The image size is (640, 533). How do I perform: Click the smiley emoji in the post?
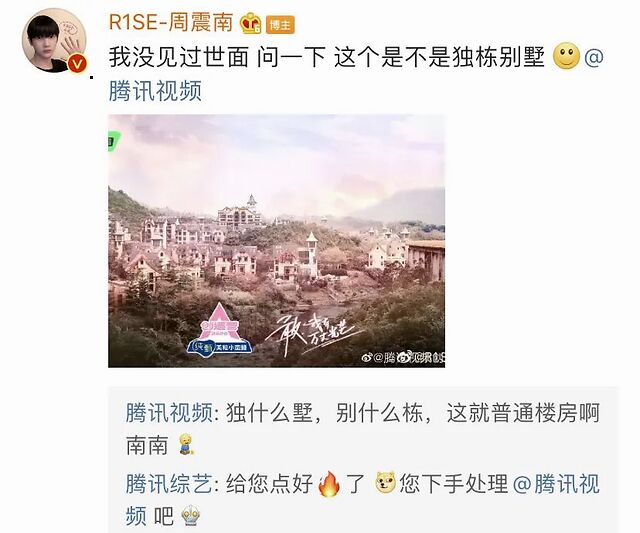click(566, 56)
